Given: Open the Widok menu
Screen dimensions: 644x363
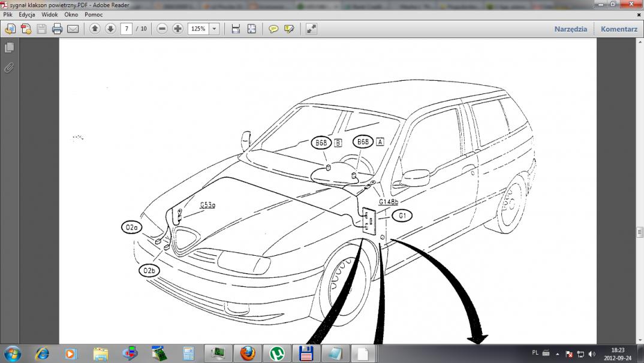Looking at the screenshot, I should tap(50, 14).
